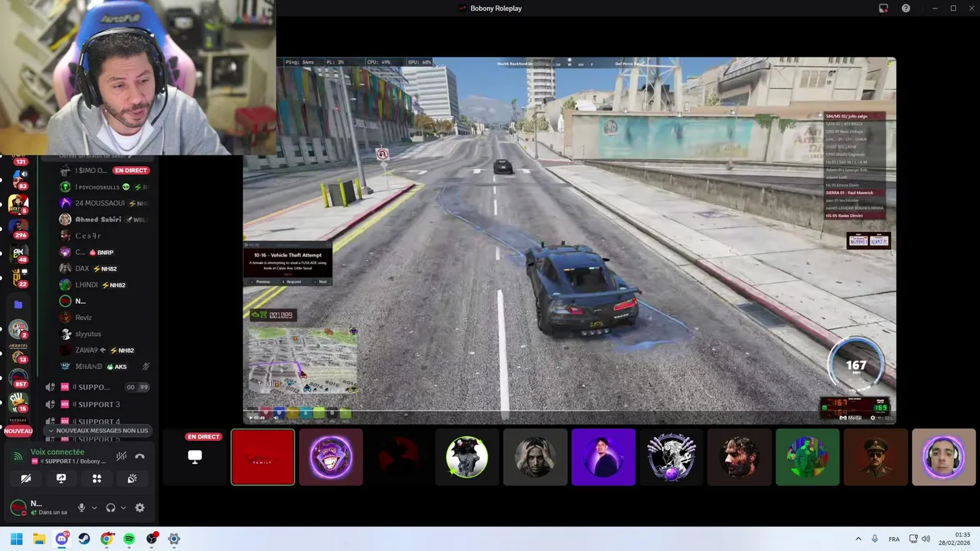The width and height of the screenshot is (980, 551).
Task: Toggle noise suppression in voice panel
Action: (121, 456)
